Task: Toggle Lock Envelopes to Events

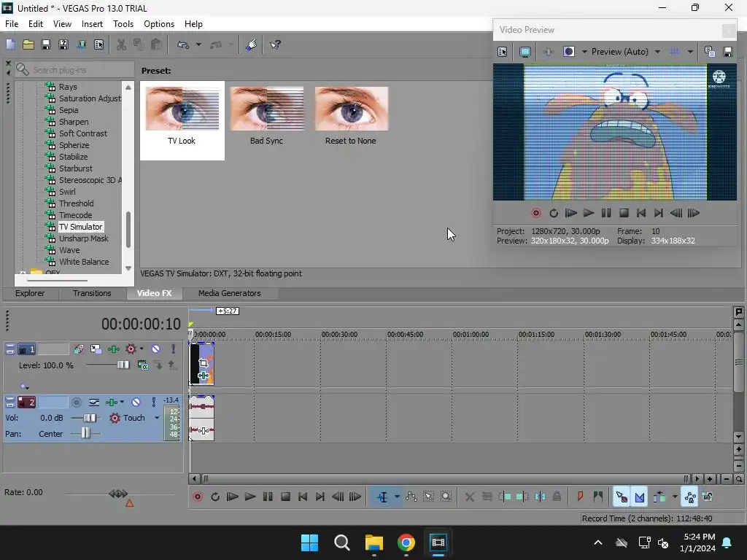Action: click(x=690, y=497)
